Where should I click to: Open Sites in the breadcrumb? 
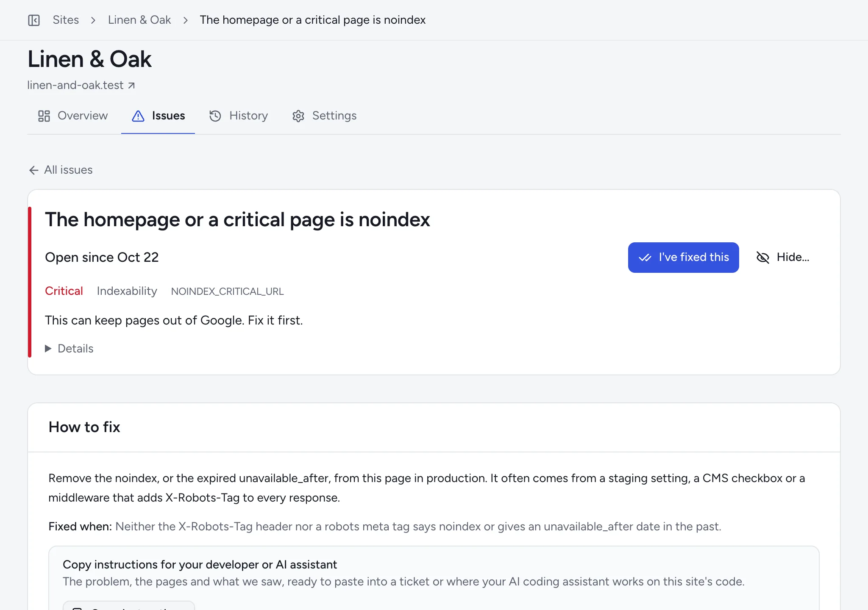point(66,20)
